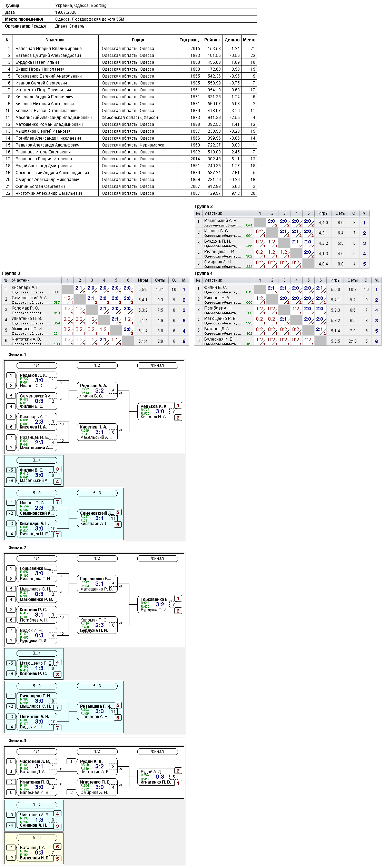Select the Рейтинг column header
Image resolution: width=385 pixels, height=868 pixels.
pos(212,40)
